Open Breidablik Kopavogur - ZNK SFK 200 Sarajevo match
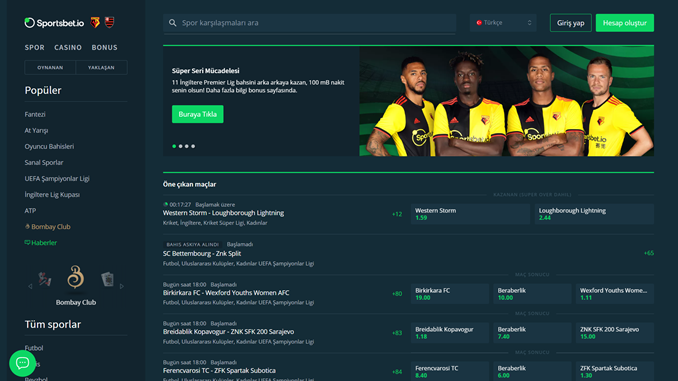 (x=228, y=332)
